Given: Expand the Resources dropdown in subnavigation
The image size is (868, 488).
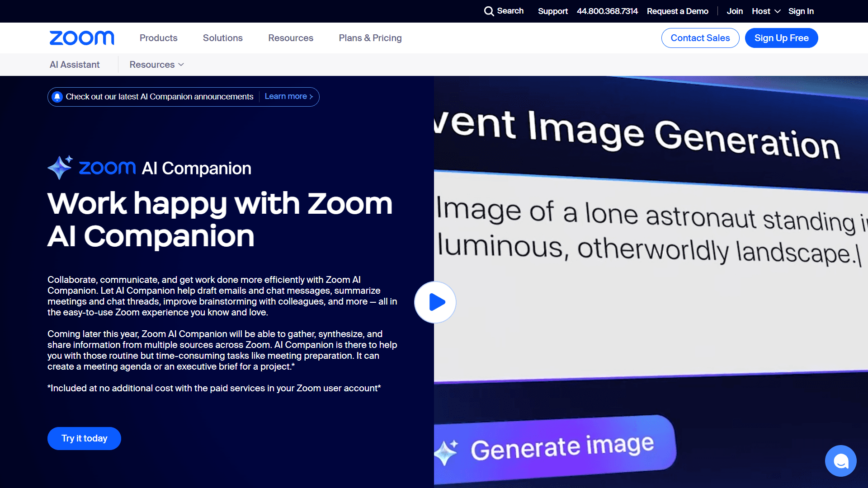Looking at the screenshot, I should tap(156, 65).
